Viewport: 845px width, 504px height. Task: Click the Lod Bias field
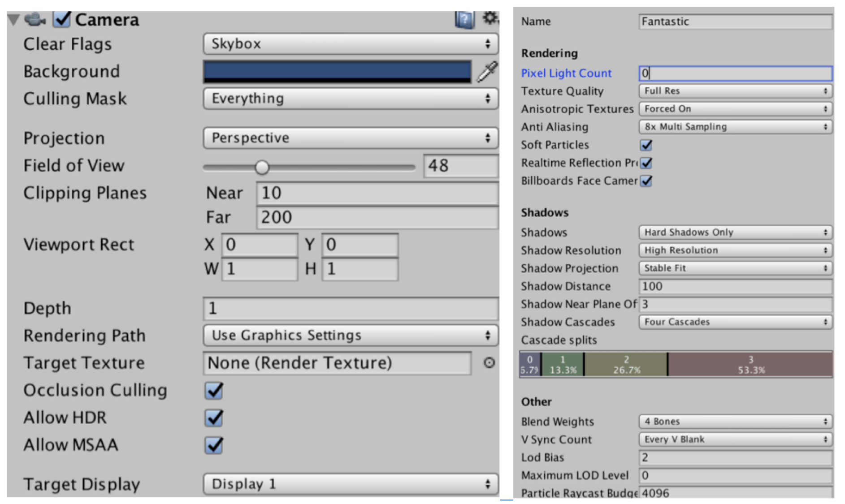(x=736, y=457)
